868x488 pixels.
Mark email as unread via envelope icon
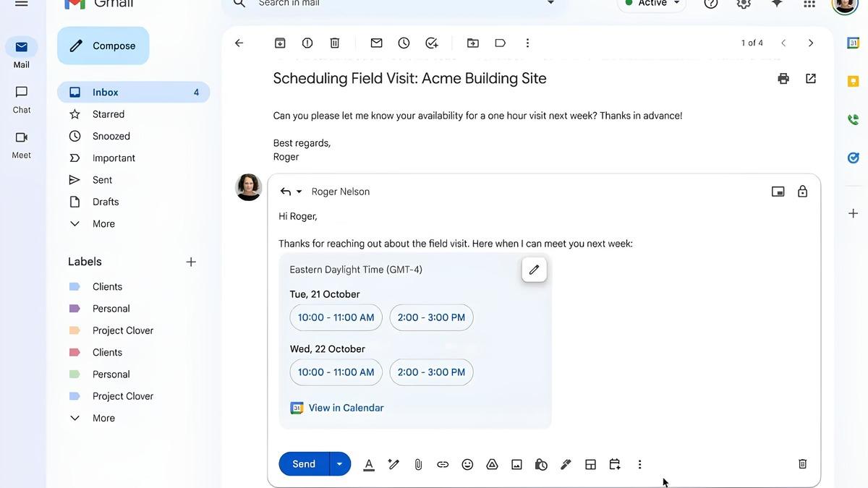click(x=376, y=43)
